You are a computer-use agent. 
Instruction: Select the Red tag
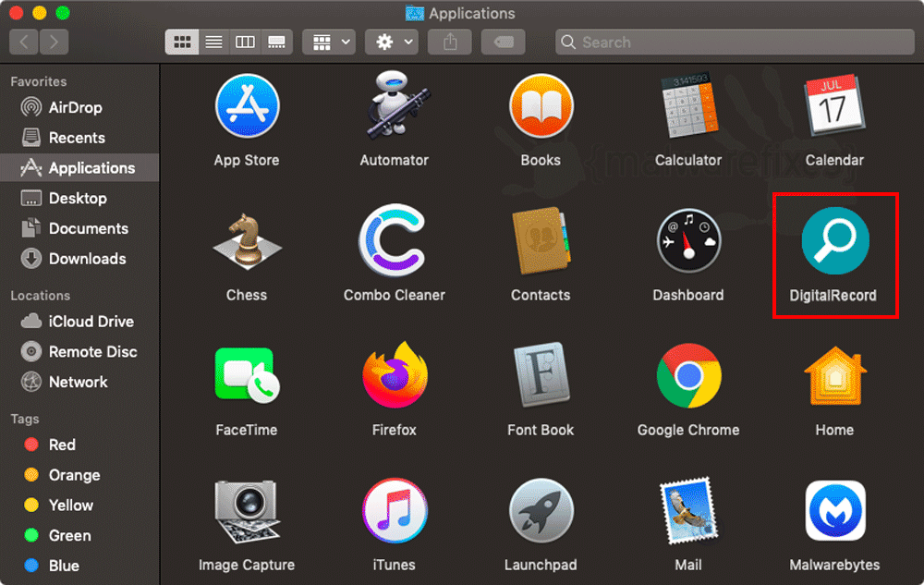(79, 445)
